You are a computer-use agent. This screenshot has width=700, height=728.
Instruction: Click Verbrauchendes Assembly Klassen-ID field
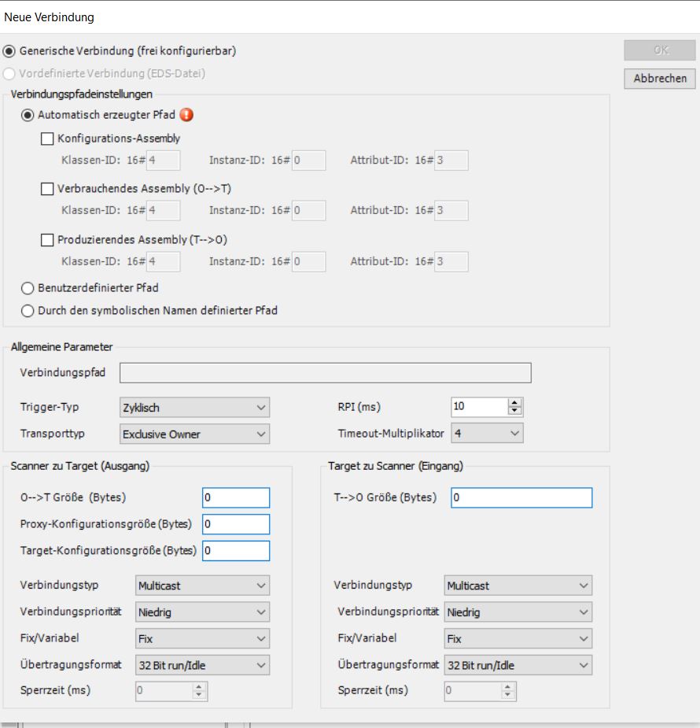point(164,210)
